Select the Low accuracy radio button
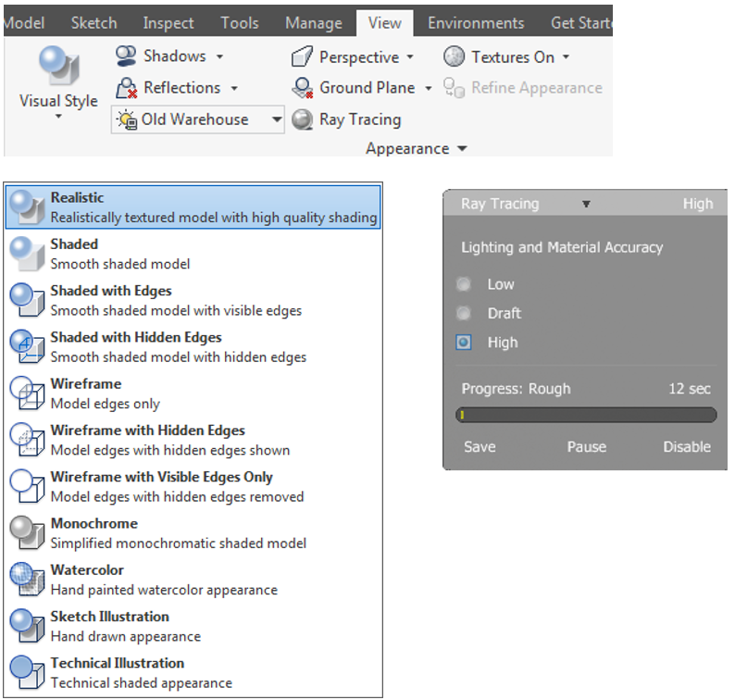 464,284
